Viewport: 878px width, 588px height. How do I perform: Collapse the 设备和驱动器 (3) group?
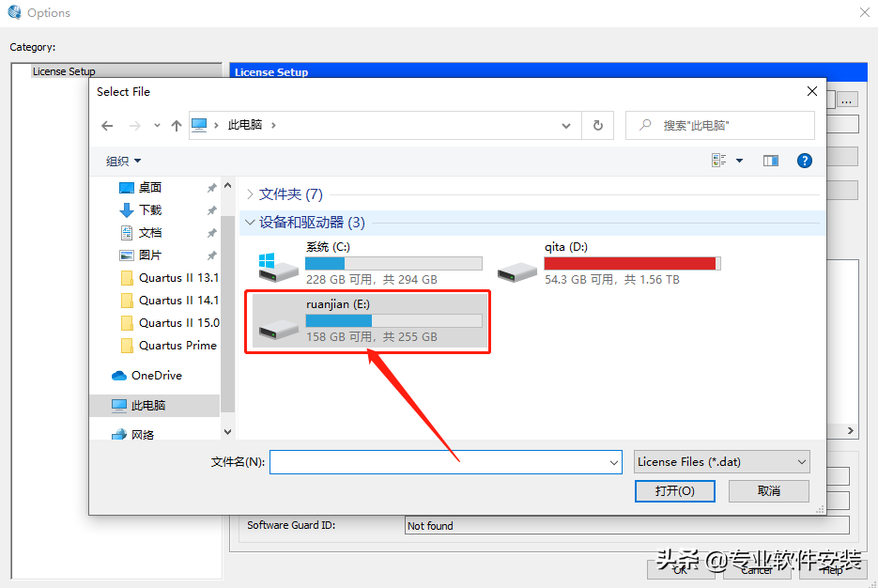[x=250, y=223]
